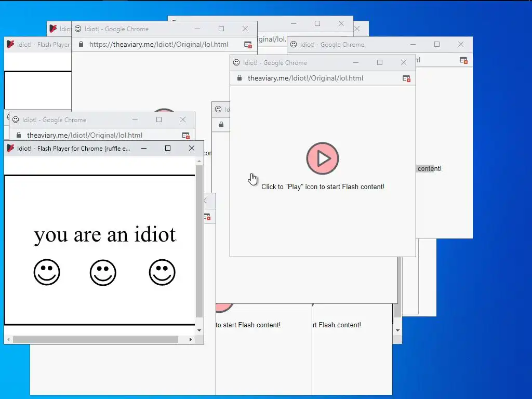Click scroll-right arrow in front Flash Player window
This screenshot has height=399, width=532.
[x=191, y=340]
